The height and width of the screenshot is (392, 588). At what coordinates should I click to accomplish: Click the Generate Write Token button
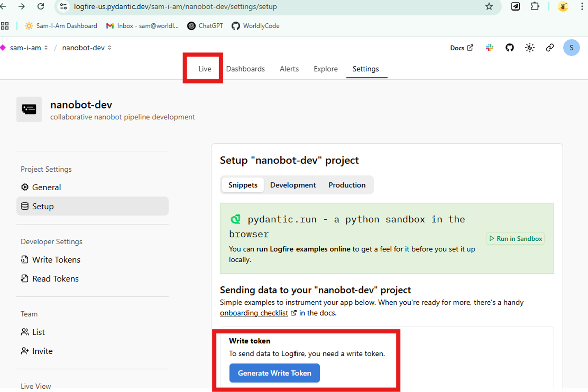[274, 373]
